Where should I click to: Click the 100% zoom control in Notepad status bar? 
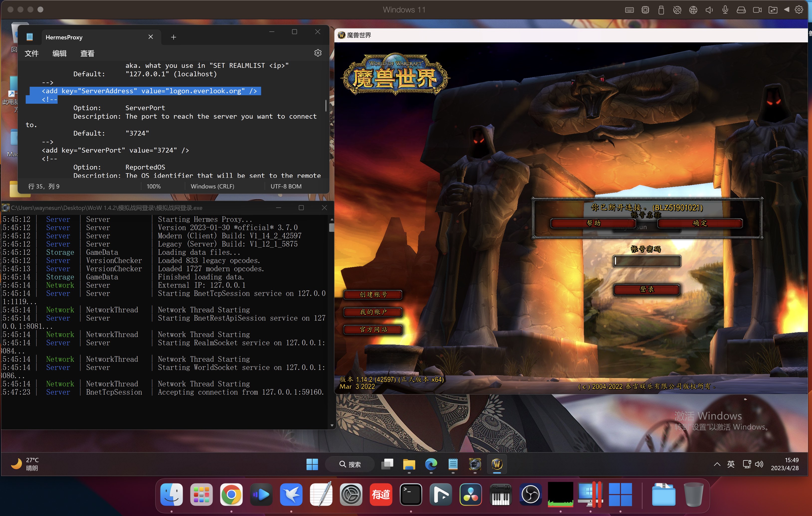coord(153,186)
